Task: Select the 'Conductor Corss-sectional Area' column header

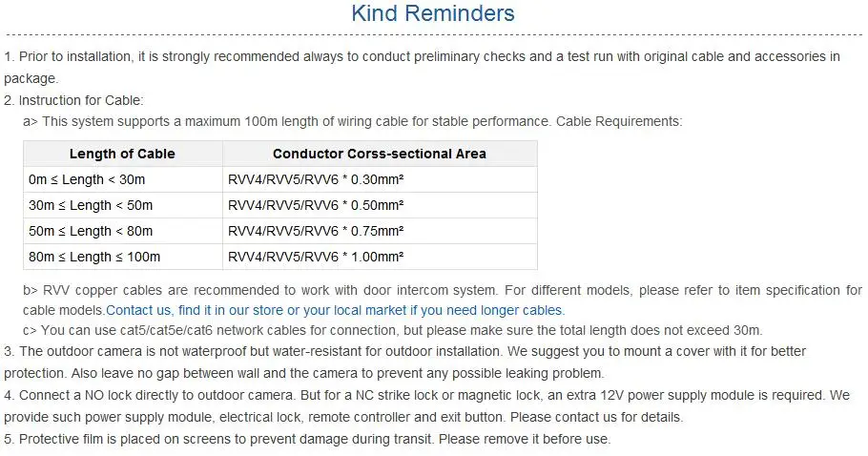Action: pos(380,154)
